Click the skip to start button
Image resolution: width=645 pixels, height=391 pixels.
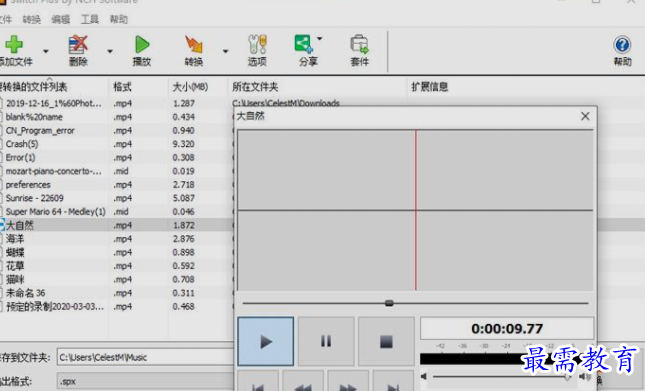[258, 381]
